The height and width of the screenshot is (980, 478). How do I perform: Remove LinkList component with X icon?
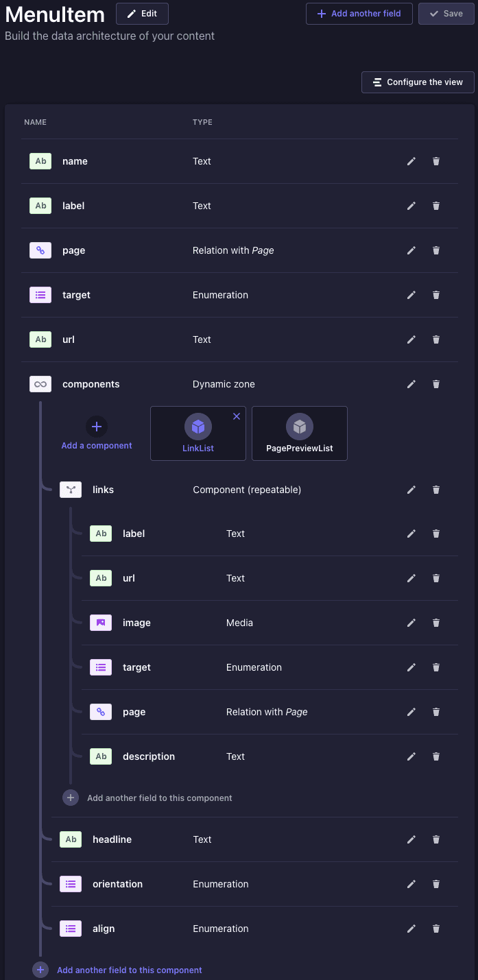pyautogui.click(x=237, y=416)
